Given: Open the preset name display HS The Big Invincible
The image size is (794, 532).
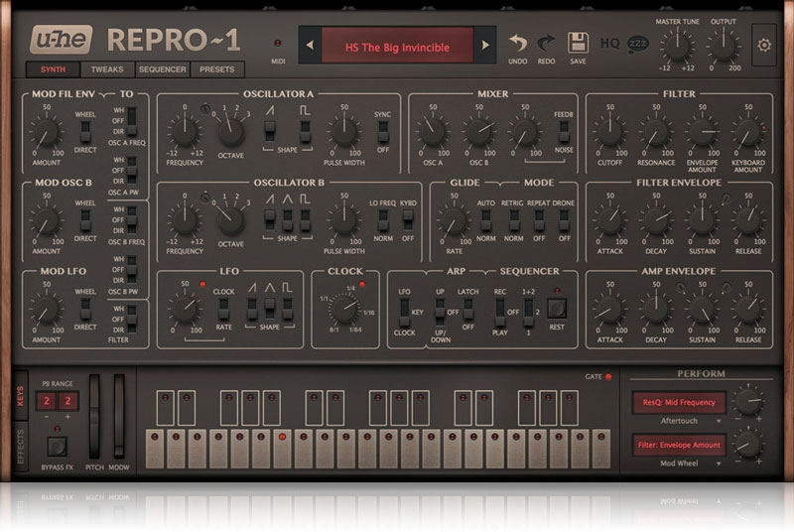Looking at the screenshot, I should [397, 46].
